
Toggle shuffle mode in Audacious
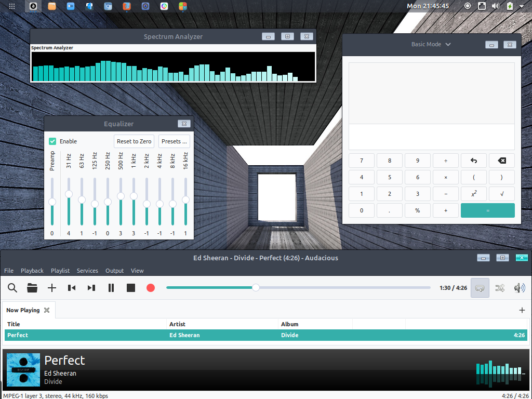pos(500,288)
